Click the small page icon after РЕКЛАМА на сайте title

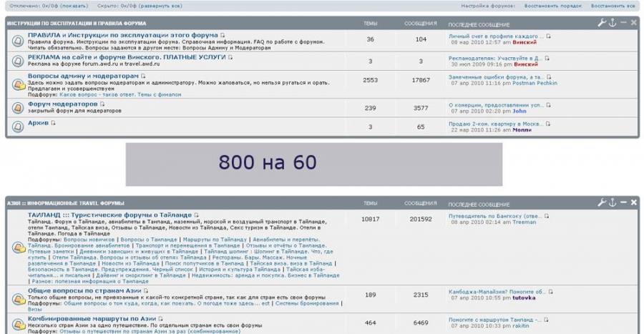pos(230,57)
